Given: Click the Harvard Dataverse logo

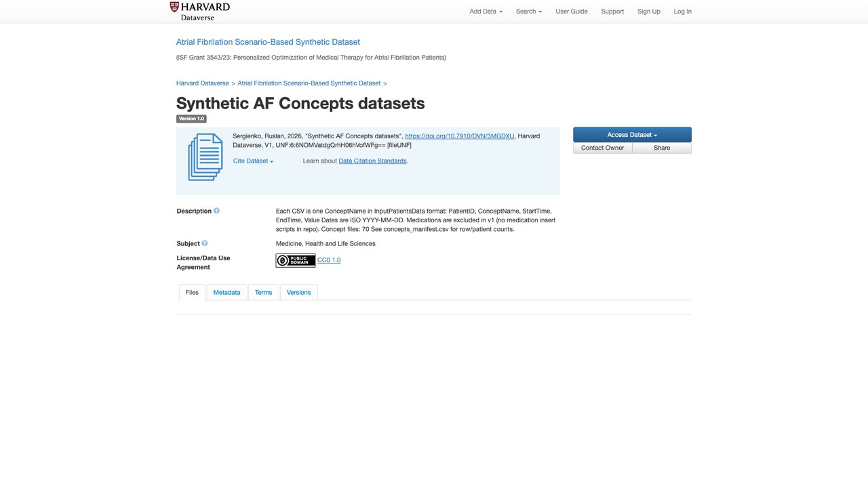Looking at the screenshot, I should click(199, 11).
